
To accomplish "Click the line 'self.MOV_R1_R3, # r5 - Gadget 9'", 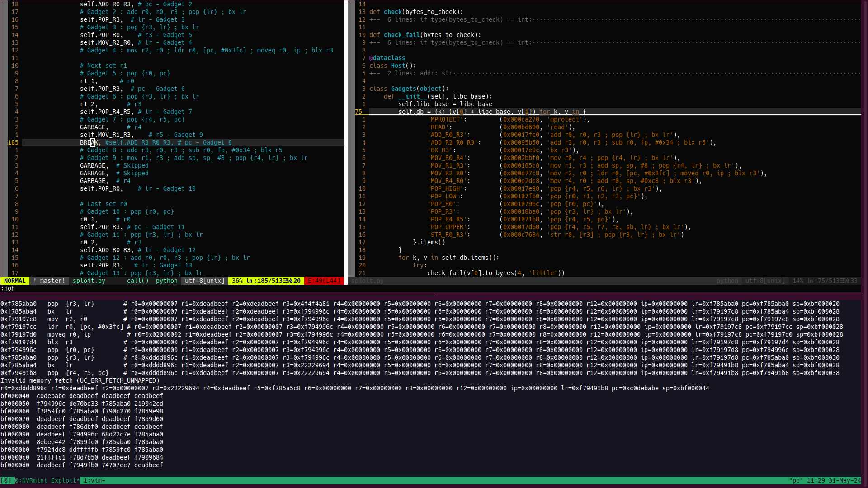I will (142, 135).
